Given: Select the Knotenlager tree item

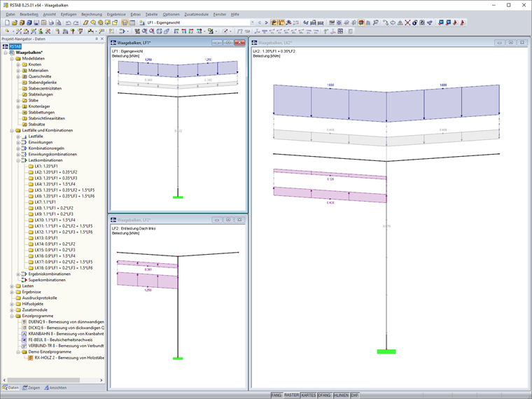Looking at the screenshot, I should (39, 106).
